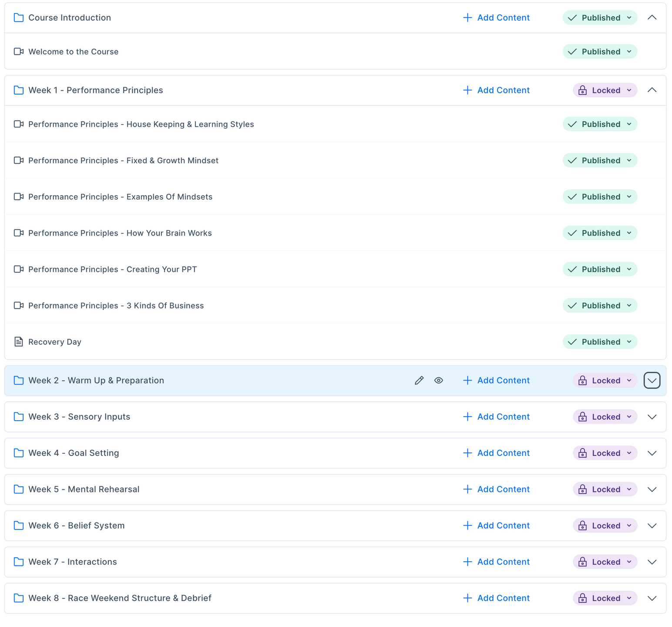The image size is (672, 627).
Task: Click the document icon beside Recovery Day
Action: coord(19,342)
